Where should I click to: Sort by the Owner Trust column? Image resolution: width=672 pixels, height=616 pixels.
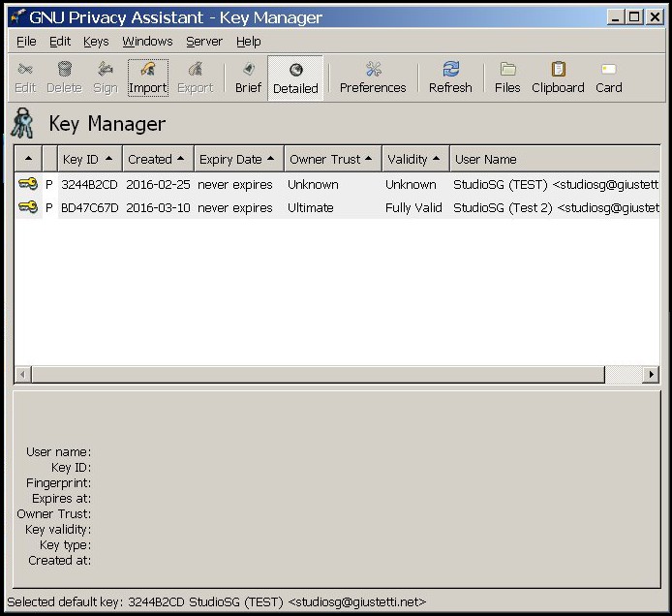pos(333,159)
